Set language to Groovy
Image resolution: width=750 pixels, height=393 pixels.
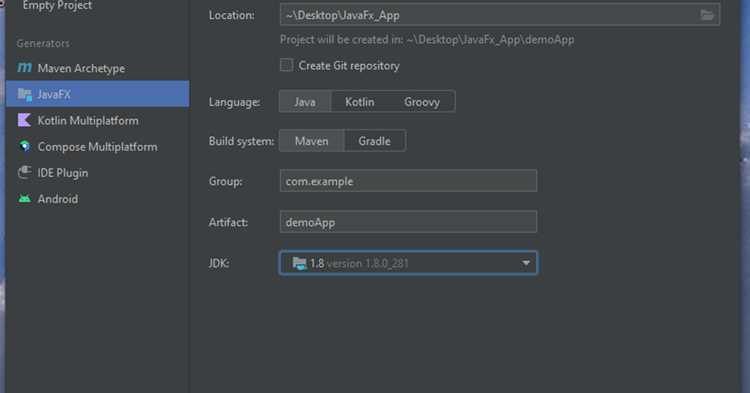pos(422,102)
